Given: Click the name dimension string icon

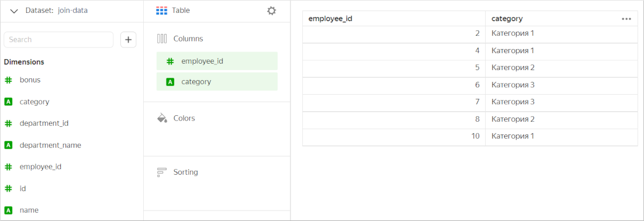Looking at the screenshot, I should tap(8, 210).
